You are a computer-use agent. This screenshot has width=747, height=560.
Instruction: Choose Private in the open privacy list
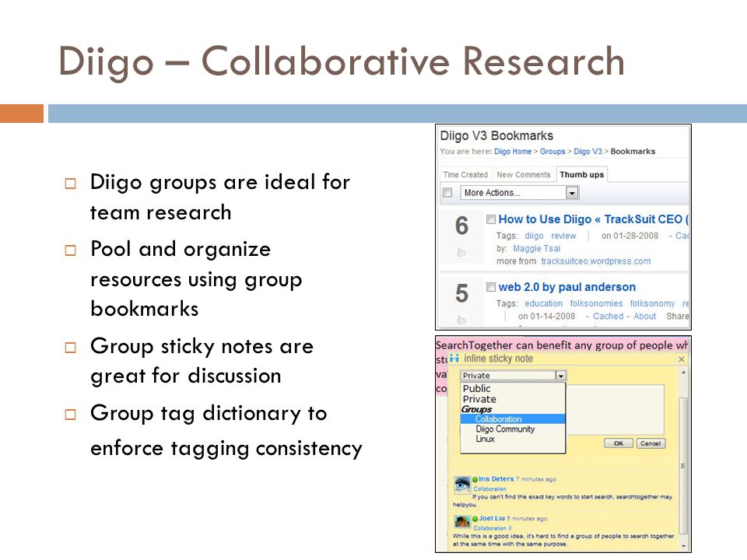479,399
